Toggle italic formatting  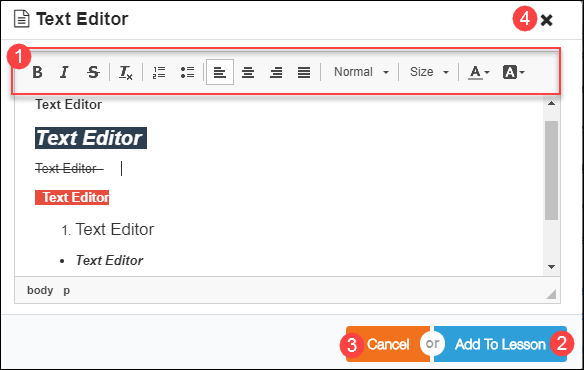[x=64, y=72]
